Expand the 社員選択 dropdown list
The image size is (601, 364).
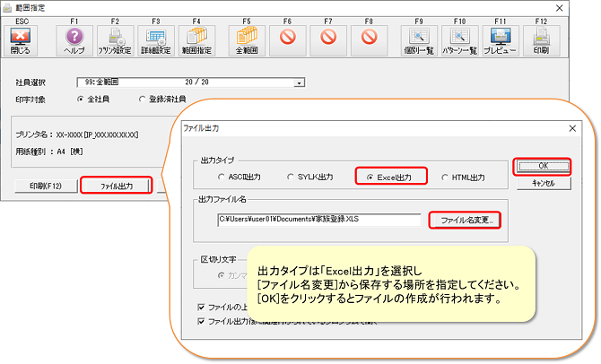(x=297, y=83)
